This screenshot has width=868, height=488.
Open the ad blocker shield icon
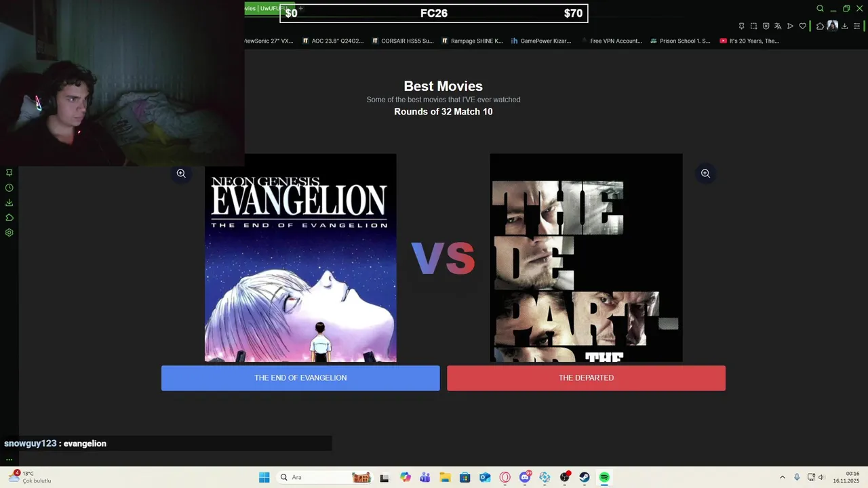point(766,26)
